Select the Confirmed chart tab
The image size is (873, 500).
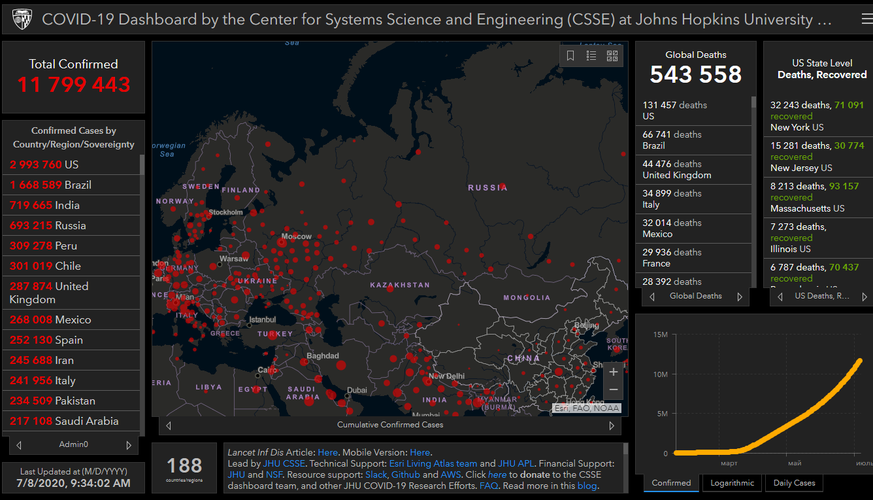pos(671,483)
